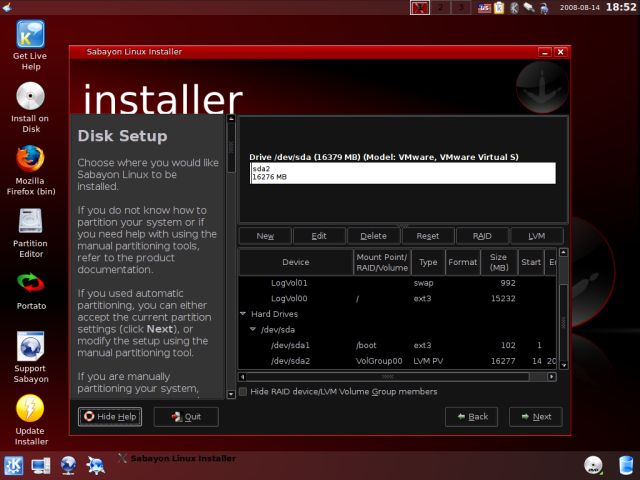The width and height of the screenshot is (640, 480).
Task: Click the New partition button
Action: click(x=265, y=236)
